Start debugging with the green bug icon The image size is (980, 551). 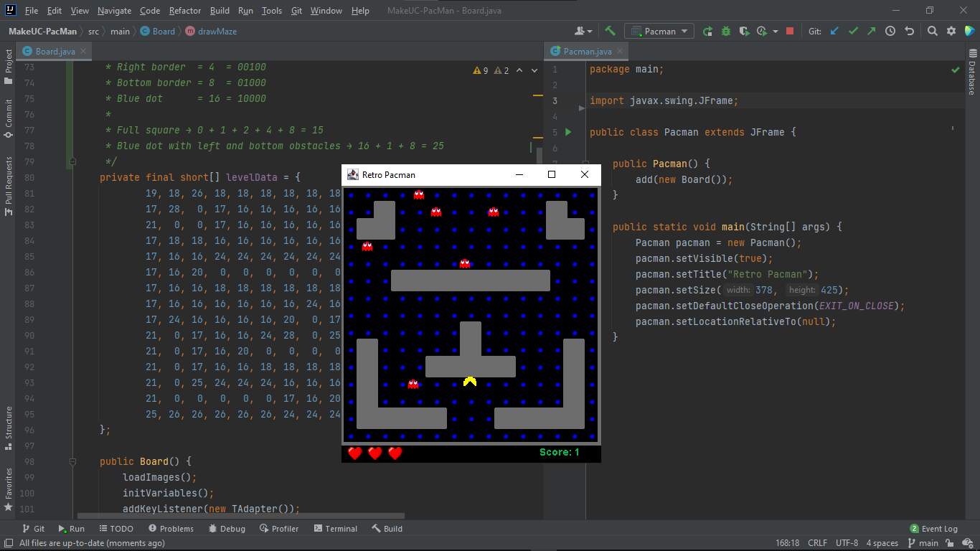(x=726, y=31)
